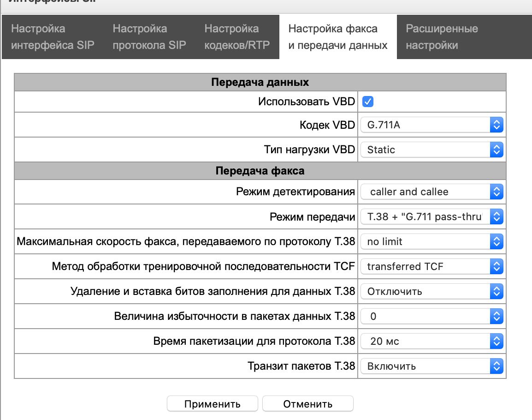Click the Режим передачи label
Image resolution: width=532 pixels, height=420 pixels.
(312, 217)
